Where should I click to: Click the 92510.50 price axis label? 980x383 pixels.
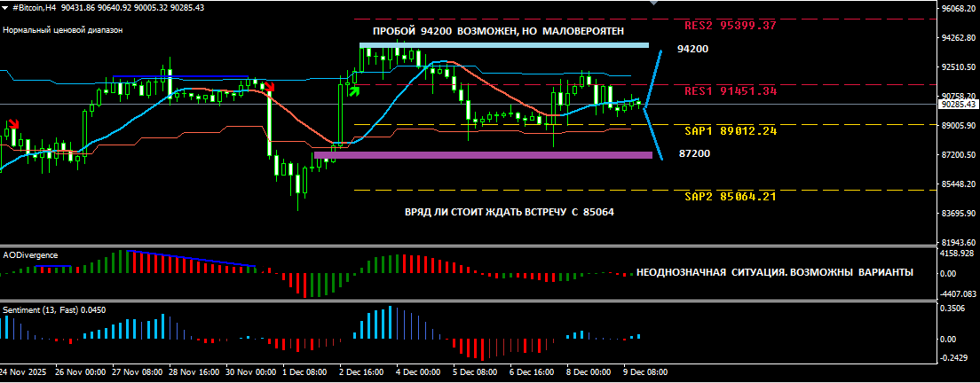[958, 67]
